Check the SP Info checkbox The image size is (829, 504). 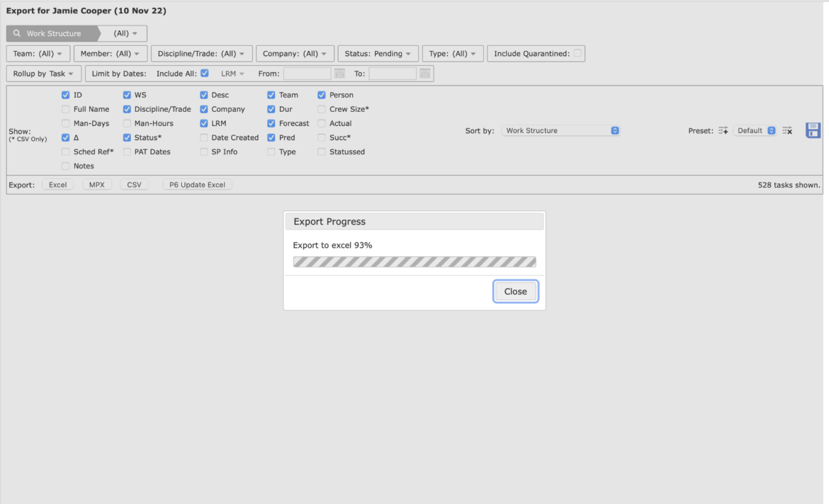click(203, 152)
